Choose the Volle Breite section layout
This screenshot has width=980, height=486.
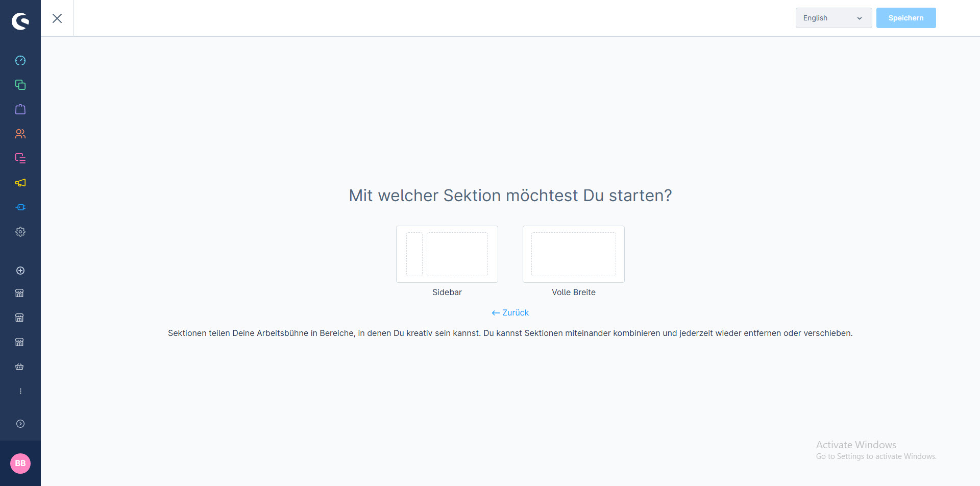coord(573,254)
